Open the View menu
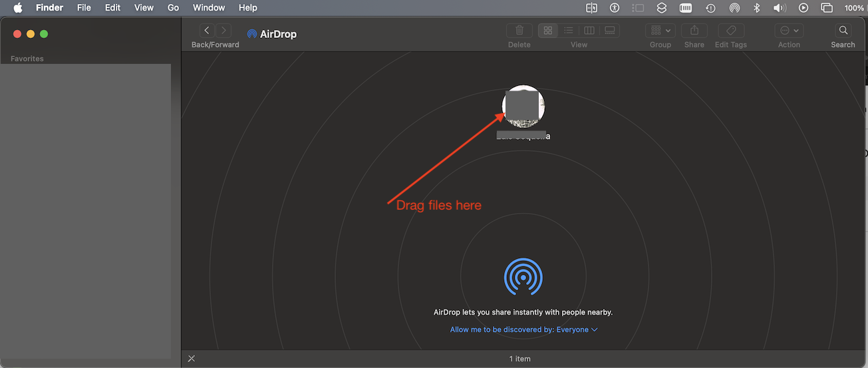This screenshot has height=368, width=868. coord(144,8)
